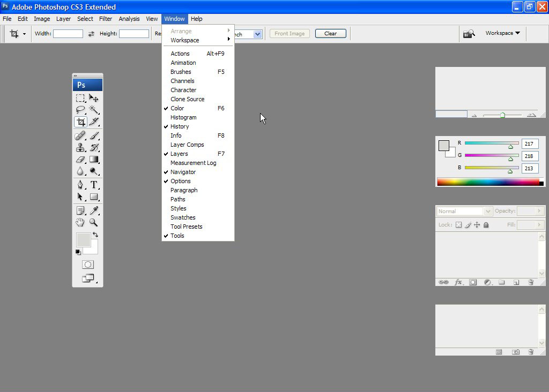Select the Magic Wand tool
This screenshot has width=549, height=392.
pos(94,110)
